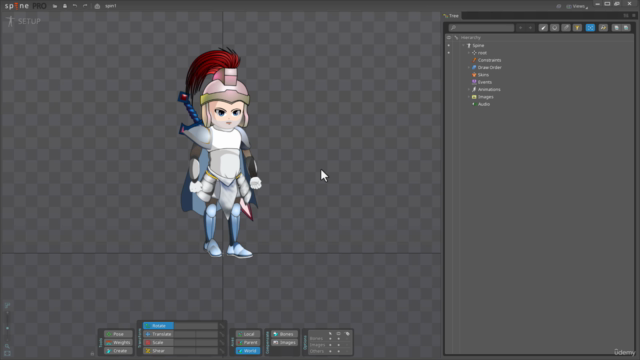Click the save project icon
640x360 pixels.
(65, 6)
